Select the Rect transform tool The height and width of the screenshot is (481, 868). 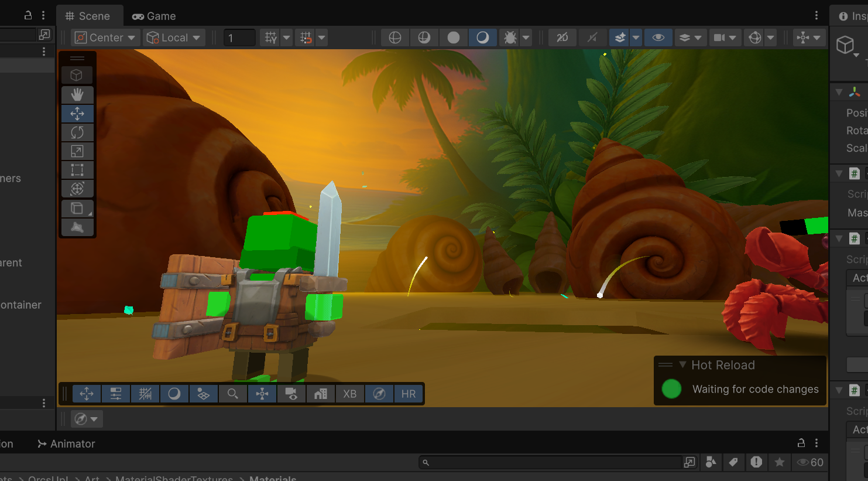(x=77, y=170)
